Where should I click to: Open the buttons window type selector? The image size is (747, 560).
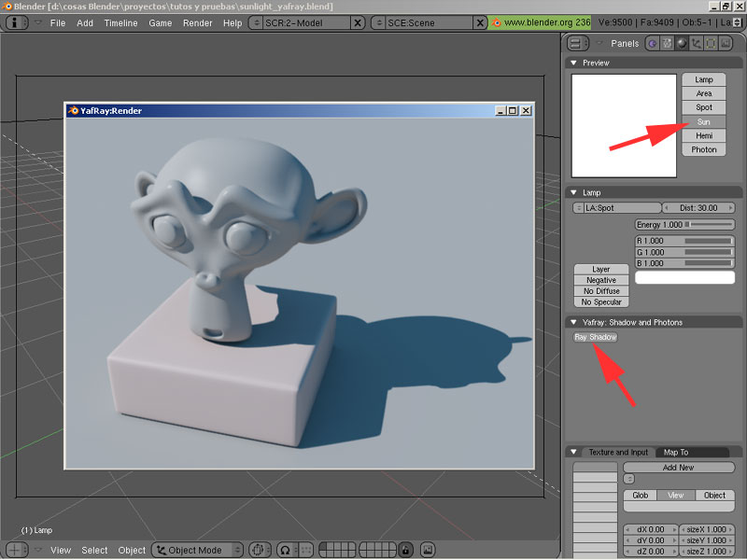[x=578, y=43]
